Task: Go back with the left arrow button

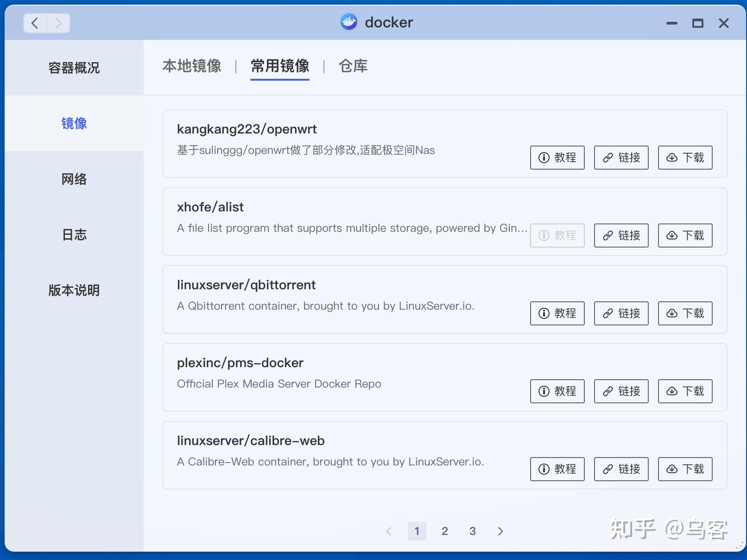Action: point(35,23)
